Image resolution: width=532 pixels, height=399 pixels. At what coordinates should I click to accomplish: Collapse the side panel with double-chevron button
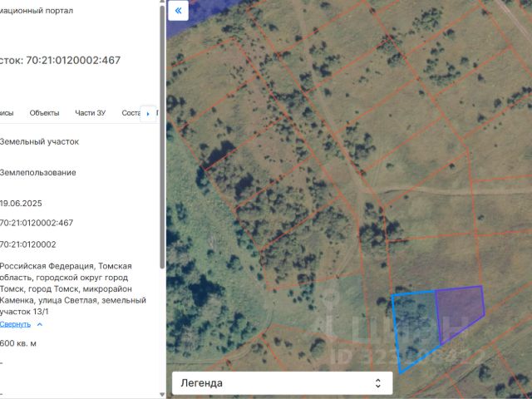tap(178, 11)
